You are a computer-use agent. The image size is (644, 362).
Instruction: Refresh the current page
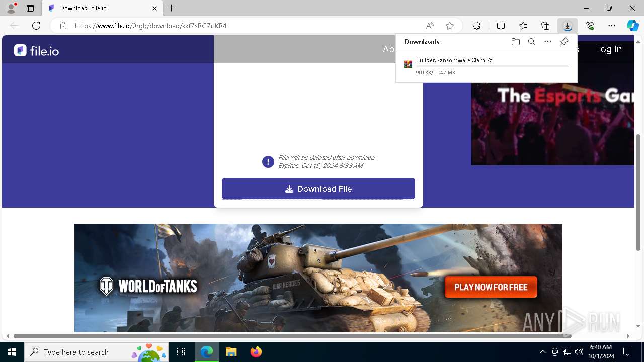[36, 26]
